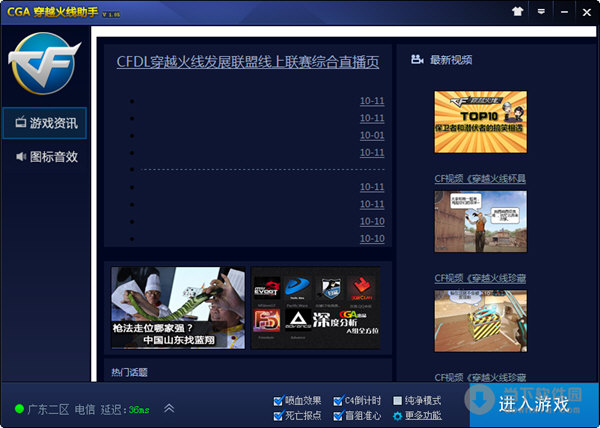600x428 pixels.
Task: Click the 进入游戏 button
Action: click(x=534, y=405)
